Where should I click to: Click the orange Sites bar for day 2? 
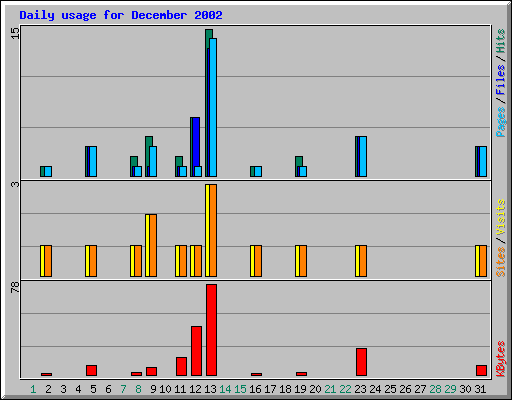(x=48, y=261)
